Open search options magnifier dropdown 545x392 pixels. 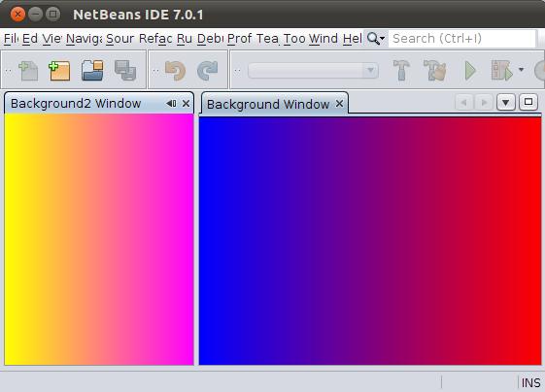376,38
